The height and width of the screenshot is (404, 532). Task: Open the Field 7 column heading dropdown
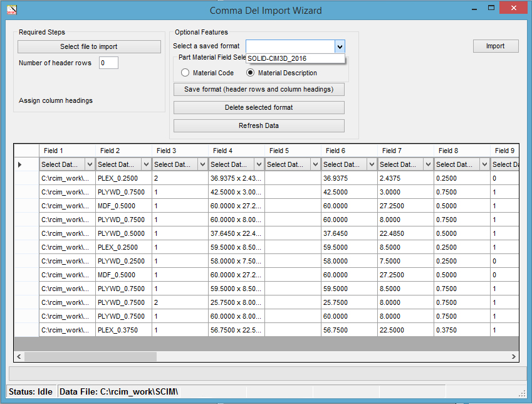tap(428, 164)
